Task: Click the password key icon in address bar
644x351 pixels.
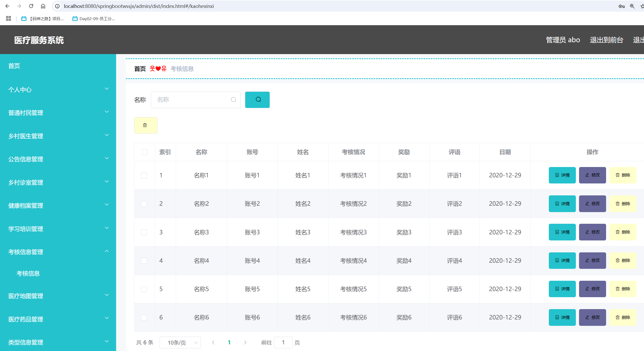Action: 621,6
